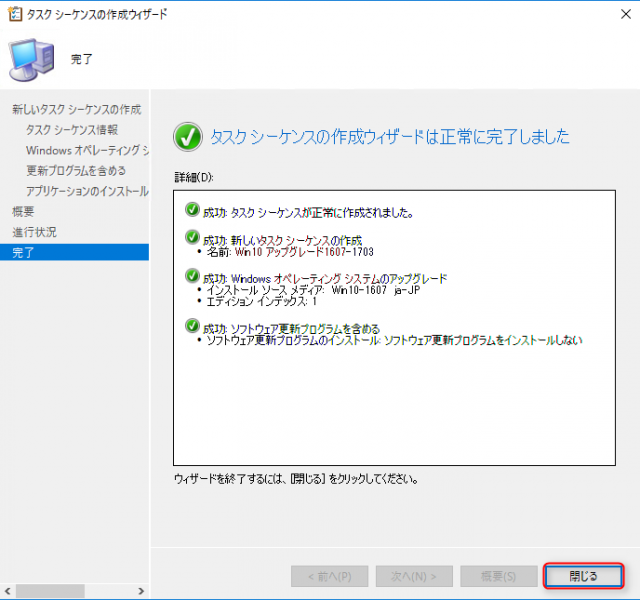The image size is (640, 600).
Task: Open the アプリケーションのインストール step
Action: click(x=87, y=191)
